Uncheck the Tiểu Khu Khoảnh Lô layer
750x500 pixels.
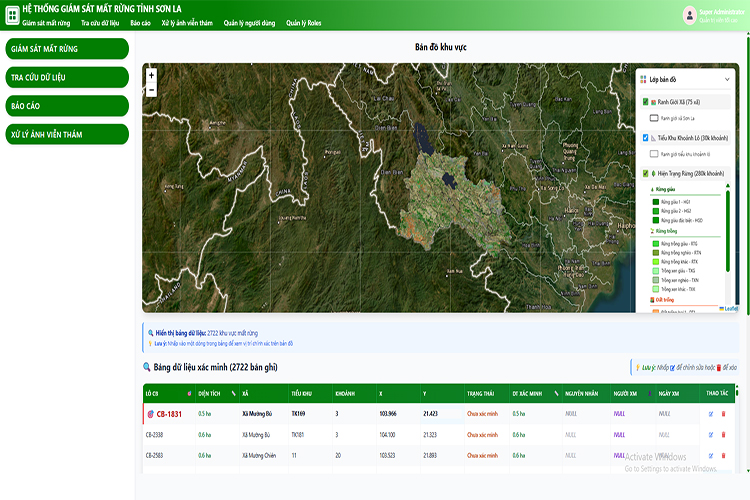coord(646,138)
